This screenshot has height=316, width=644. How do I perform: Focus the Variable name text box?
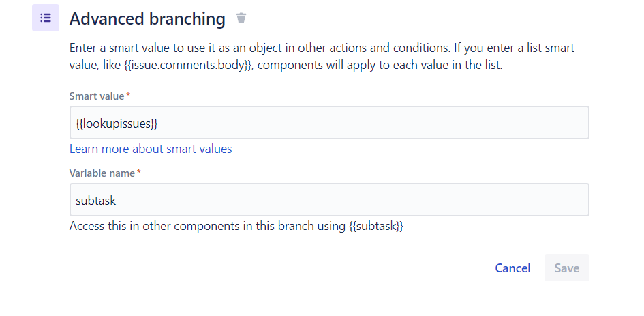(329, 200)
